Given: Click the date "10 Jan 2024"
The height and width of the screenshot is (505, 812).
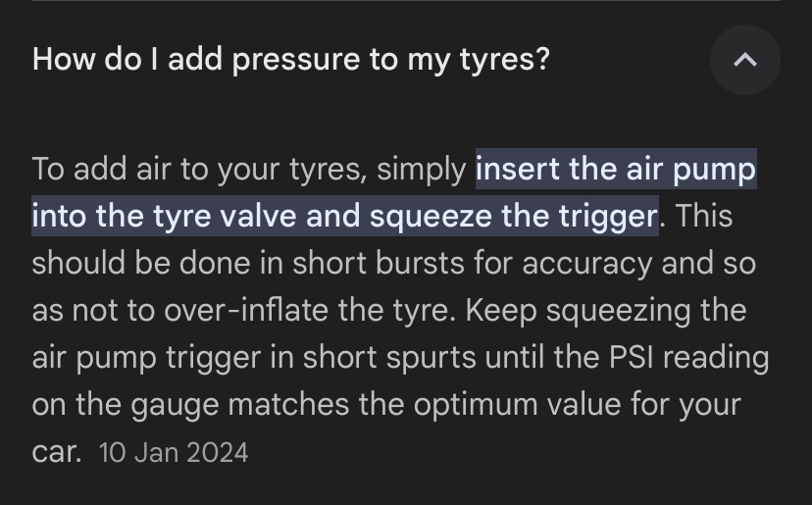Looking at the screenshot, I should [174, 452].
